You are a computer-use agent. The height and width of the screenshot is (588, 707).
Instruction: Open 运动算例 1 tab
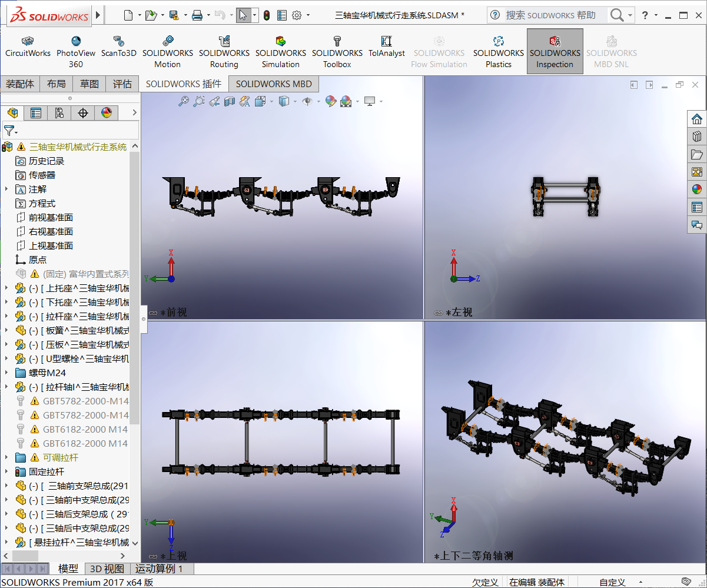(160, 569)
